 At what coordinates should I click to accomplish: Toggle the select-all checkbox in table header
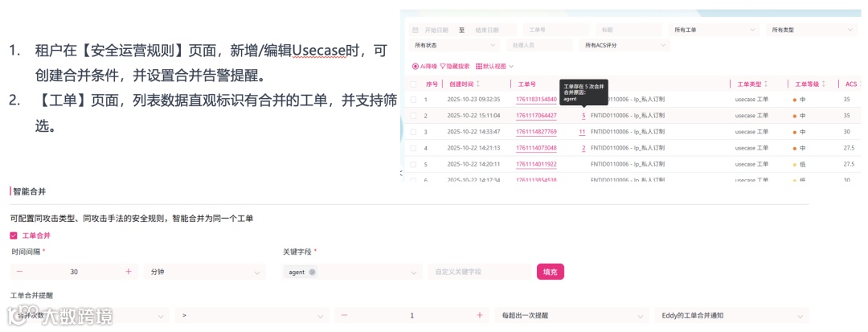coord(413,84)
